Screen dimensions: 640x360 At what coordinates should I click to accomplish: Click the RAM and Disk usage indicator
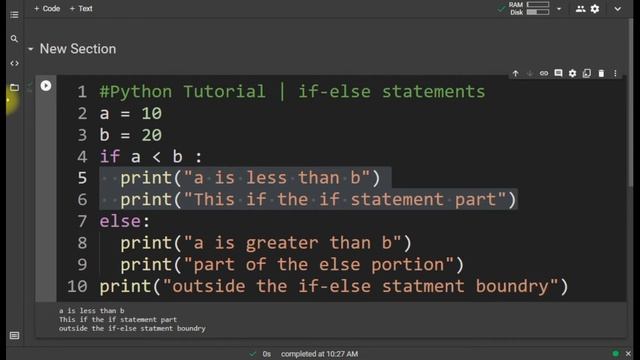tap(529, 9)
